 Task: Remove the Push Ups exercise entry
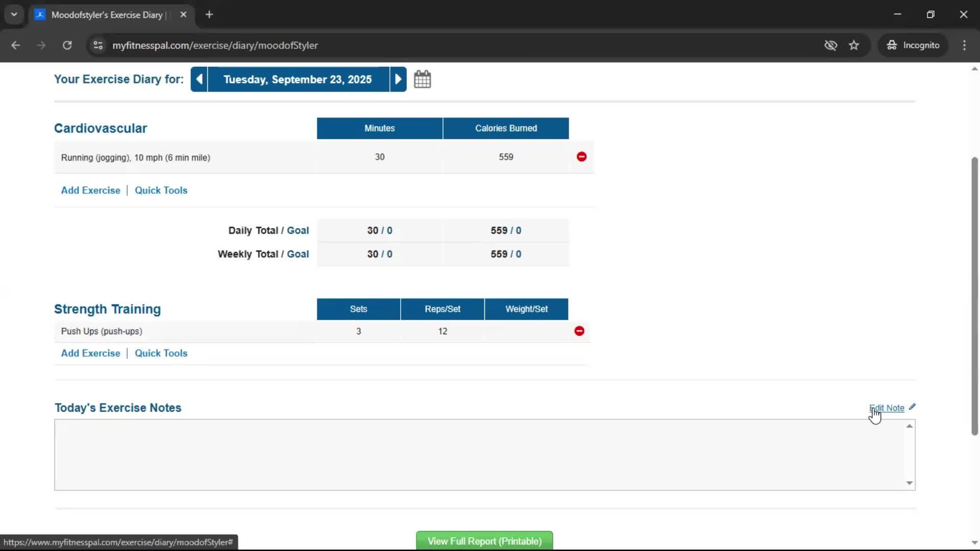point(579,331)
